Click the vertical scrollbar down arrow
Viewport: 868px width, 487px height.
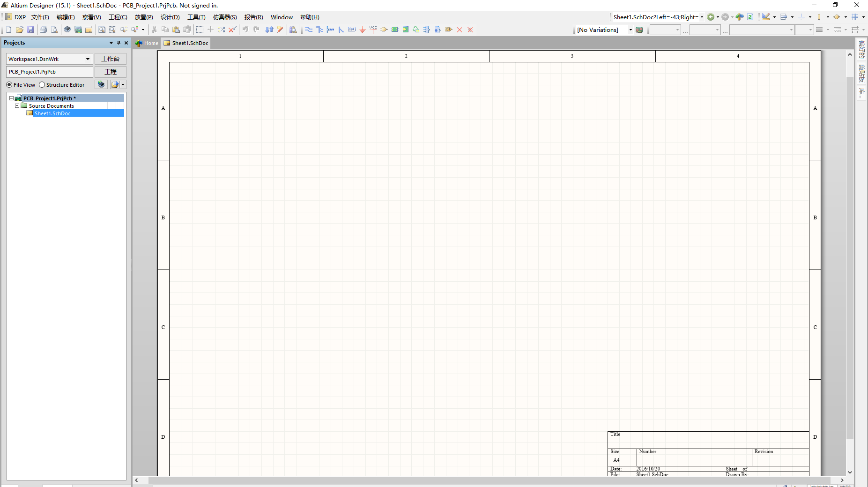point(850,472)
